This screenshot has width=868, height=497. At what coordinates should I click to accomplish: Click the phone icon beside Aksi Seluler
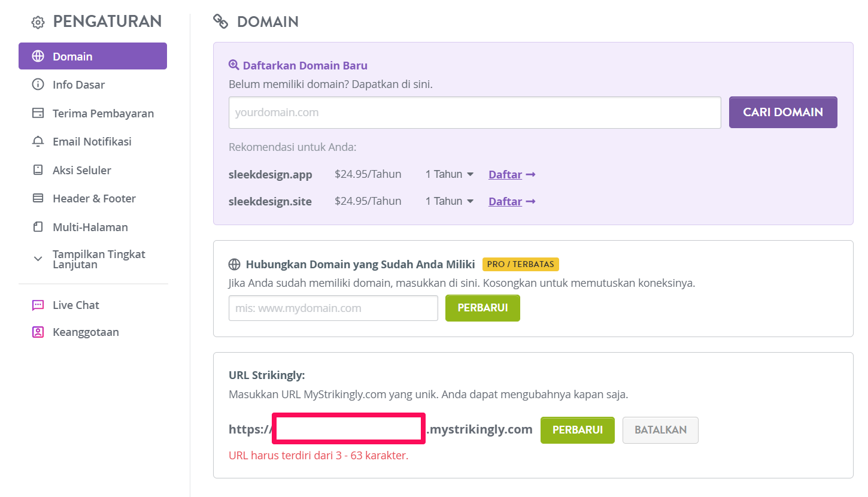(38, 170)
